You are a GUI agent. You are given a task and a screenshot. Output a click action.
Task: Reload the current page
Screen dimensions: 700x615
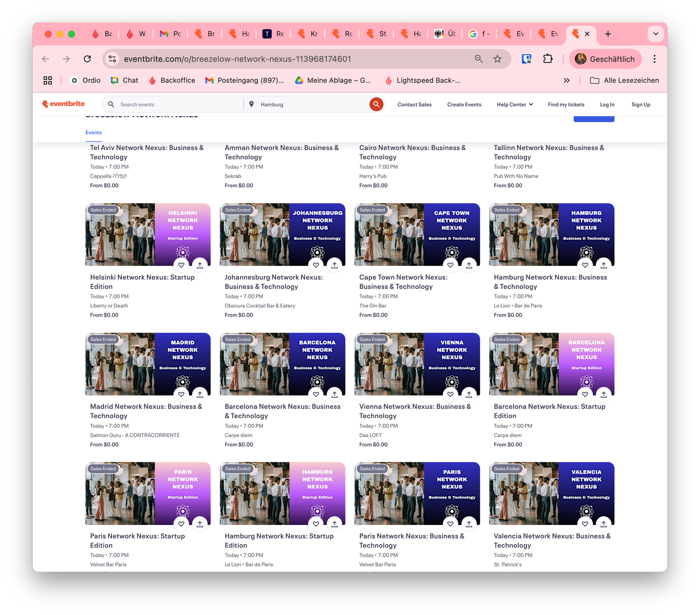coord(87,59)
